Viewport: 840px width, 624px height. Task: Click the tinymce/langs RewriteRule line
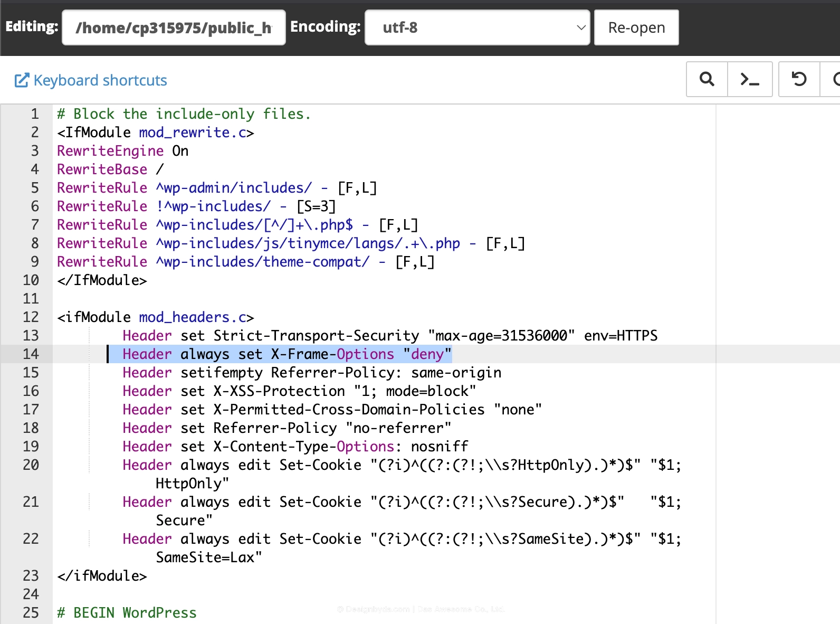pos(291,243)
